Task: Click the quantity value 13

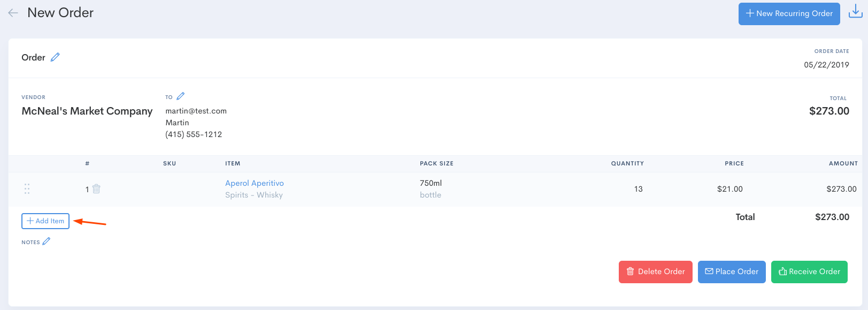Action: [639, 189]
